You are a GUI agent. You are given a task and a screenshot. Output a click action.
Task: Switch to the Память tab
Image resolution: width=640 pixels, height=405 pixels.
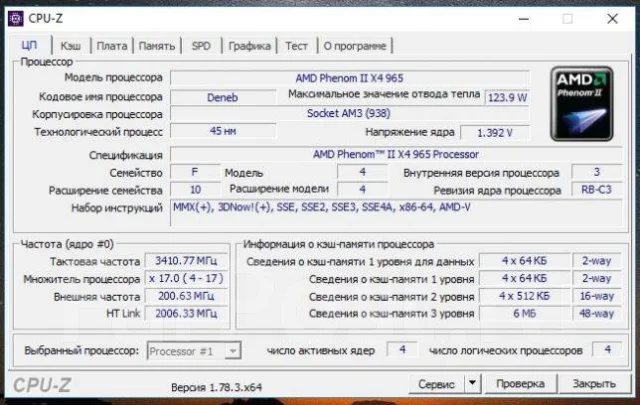point(157,46)
